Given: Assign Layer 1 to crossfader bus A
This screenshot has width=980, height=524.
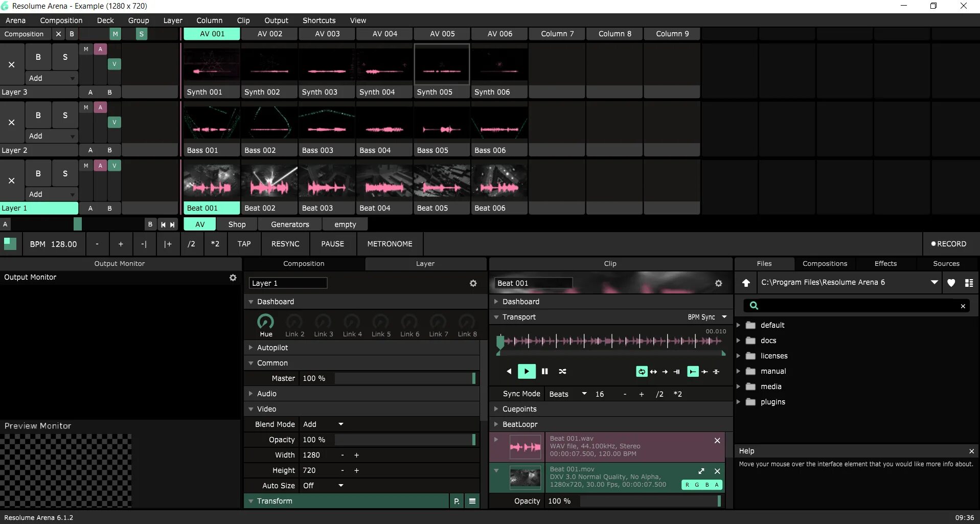Looking at the screenshot, I should 90,209.
